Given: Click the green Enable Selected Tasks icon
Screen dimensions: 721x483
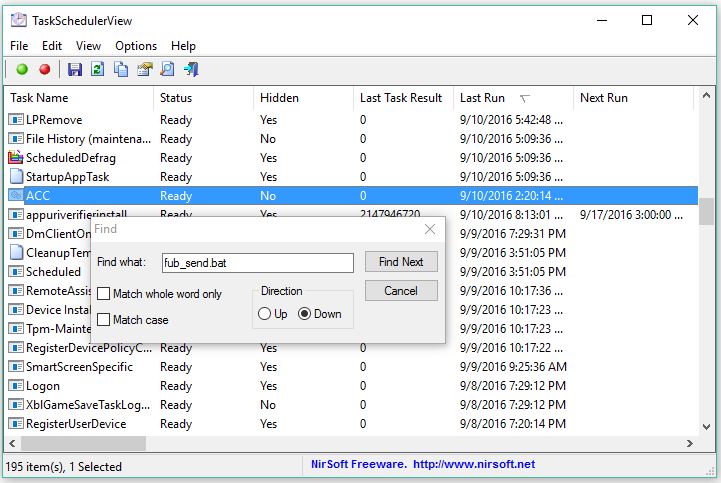Looking at the screenshot, I should pyautogui.click(x=22, y=69).
